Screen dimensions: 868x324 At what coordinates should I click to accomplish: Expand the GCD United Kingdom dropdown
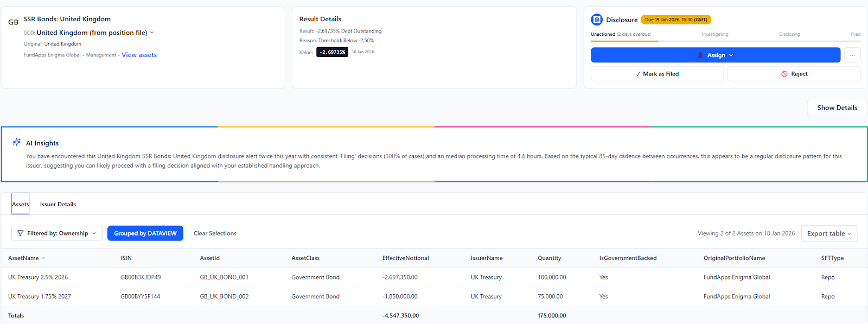(151, 33)
